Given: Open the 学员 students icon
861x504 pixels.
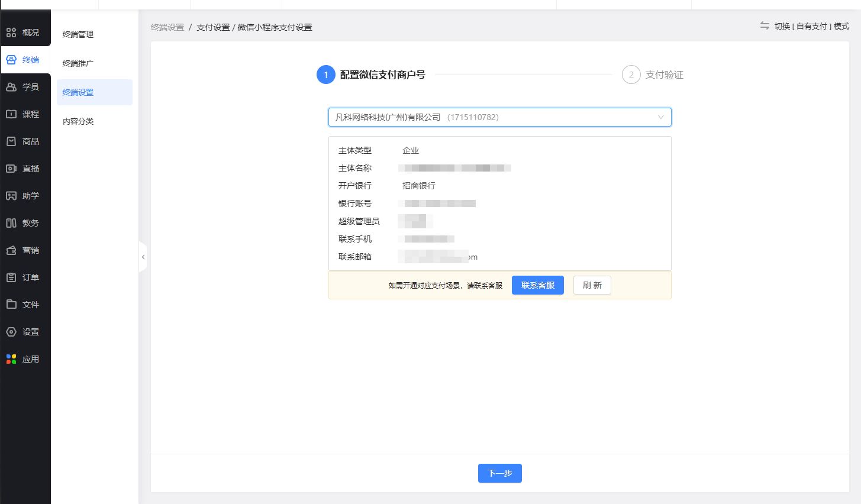Looking at the screenshot, I should (x=11, y=87).
